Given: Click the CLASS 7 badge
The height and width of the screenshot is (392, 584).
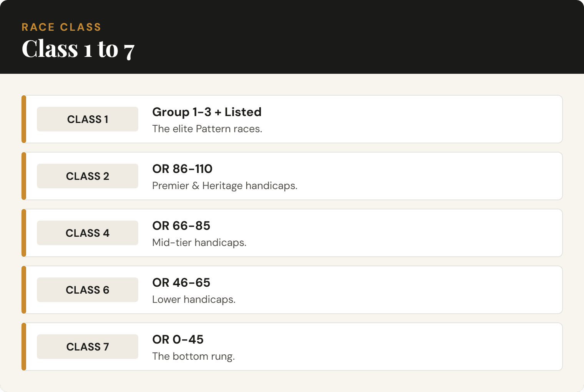Looking at the screenshot, I should pos(88,347).
